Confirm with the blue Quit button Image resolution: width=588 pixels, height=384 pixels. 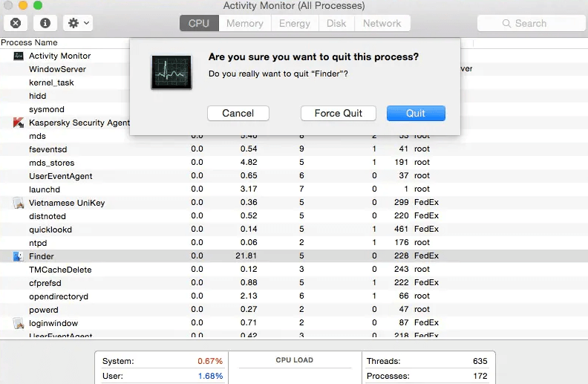pyautogui.click(x=416, y=113)
